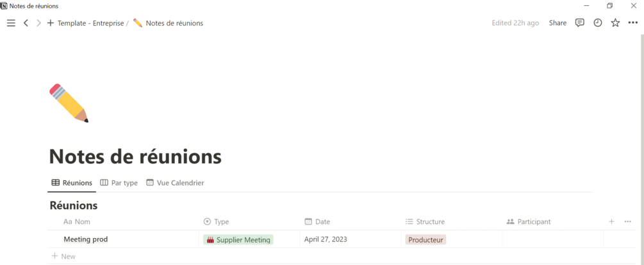Open the sidebar hamburger menu

pyautogui.click(x=11, y=23)
